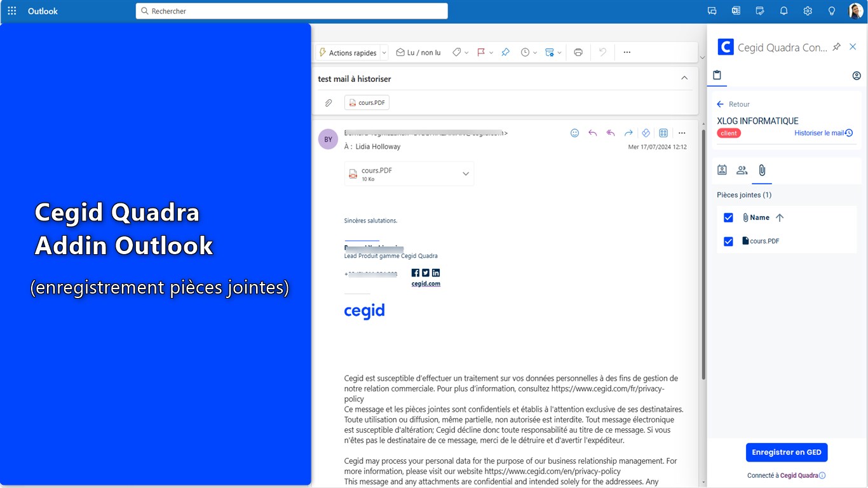Expand the snooze clock dropdown arrow
Screen dimensions: 868x488
535,53
